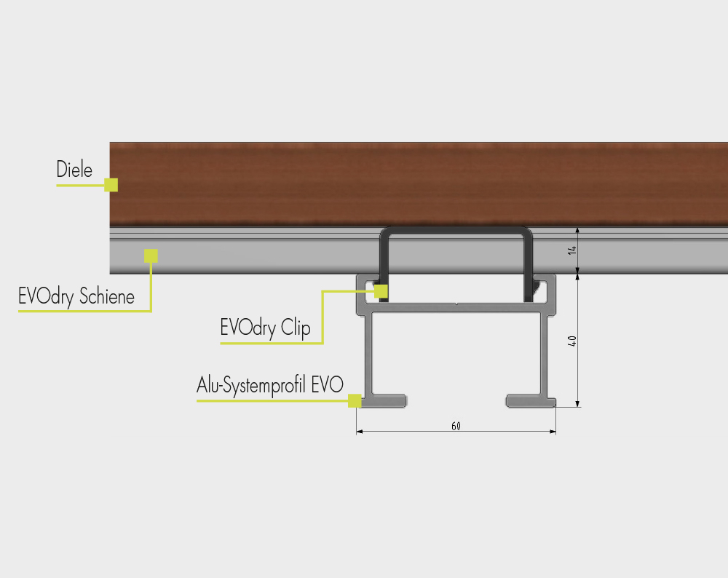
Task: Click the 'Diele' label text
Action: tap(74, 170)
